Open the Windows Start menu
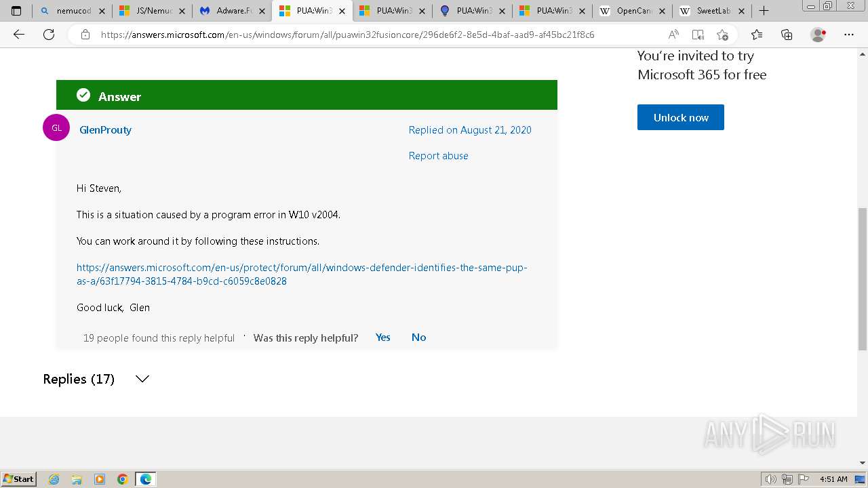Screen dimensions: 868x488 [x=18, y=479]
